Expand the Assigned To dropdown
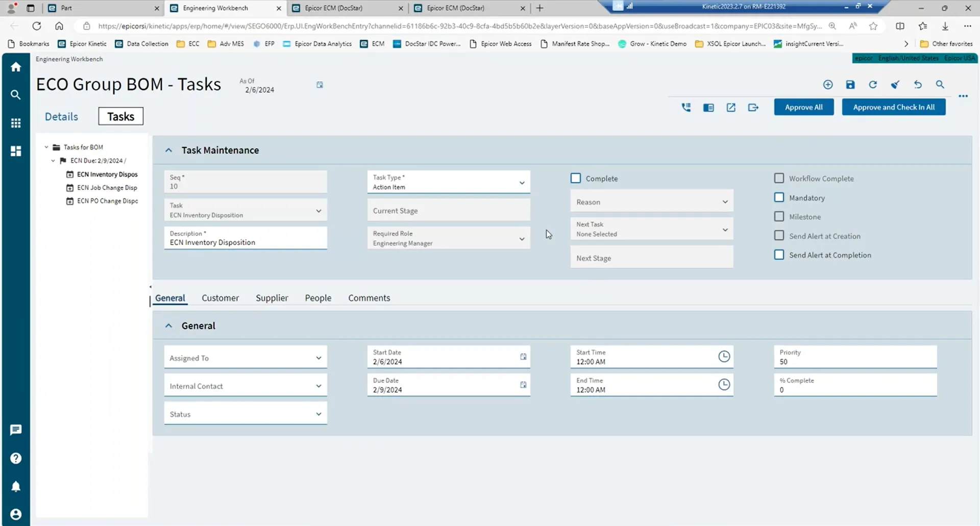The width and height of the screenshot is (980, 526). (318, 358)
